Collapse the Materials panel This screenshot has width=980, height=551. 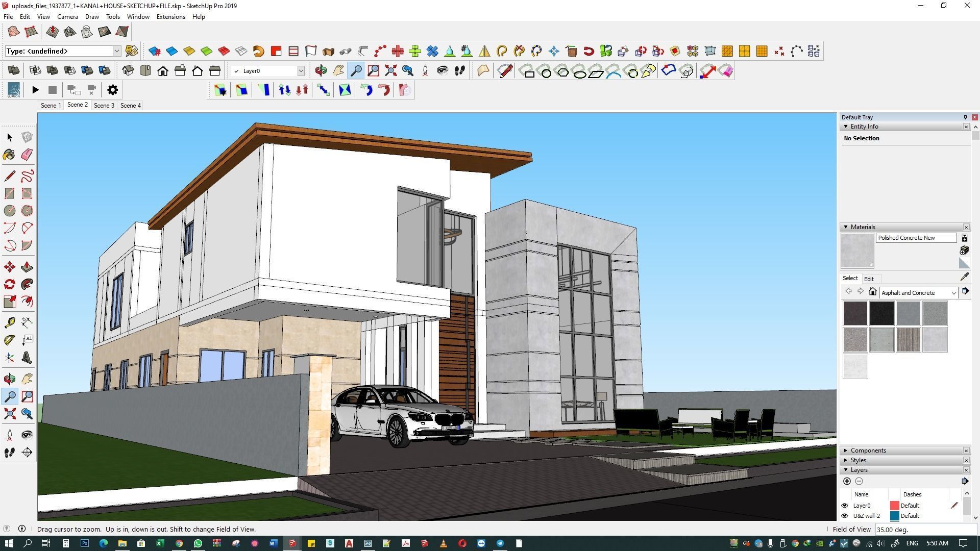(x=846, y=227)
